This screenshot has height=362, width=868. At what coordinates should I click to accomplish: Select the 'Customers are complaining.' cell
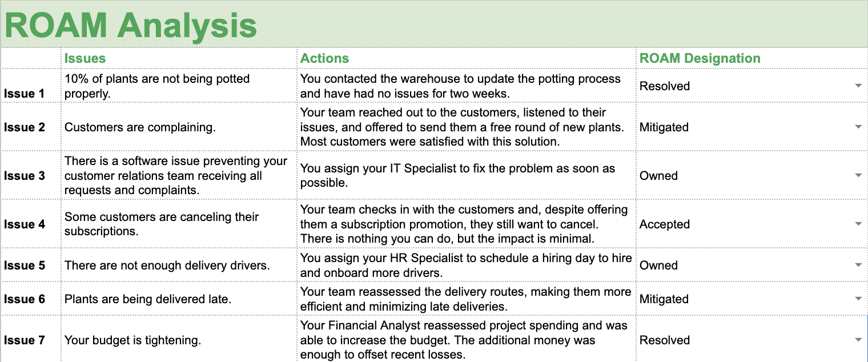pos(179,127)
